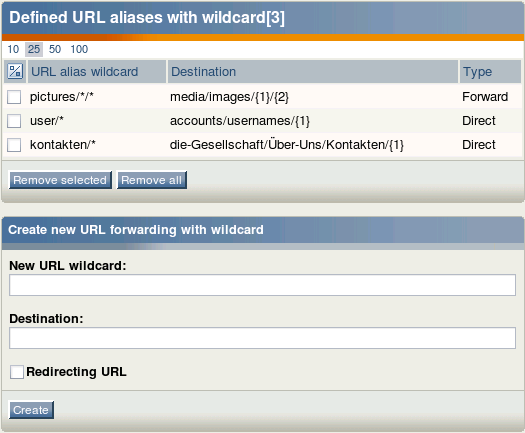
Task: Switch to 50 items per page
Action: [55, 49]
